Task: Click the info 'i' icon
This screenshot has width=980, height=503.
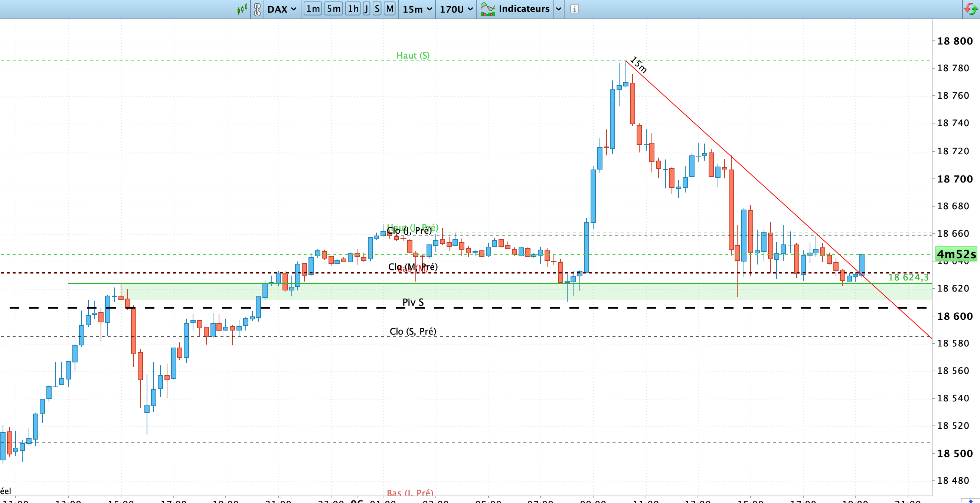Action: click(x=575, y=9)
